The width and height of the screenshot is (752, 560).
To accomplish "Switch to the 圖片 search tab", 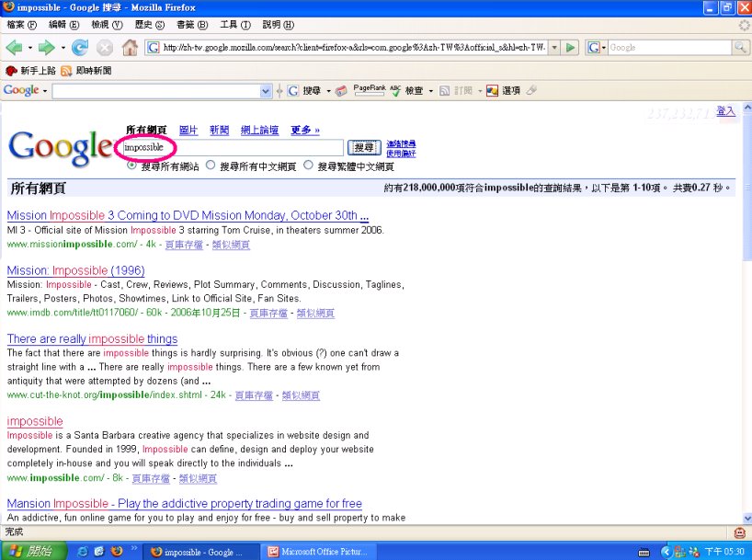I will [x=188, y=130].
